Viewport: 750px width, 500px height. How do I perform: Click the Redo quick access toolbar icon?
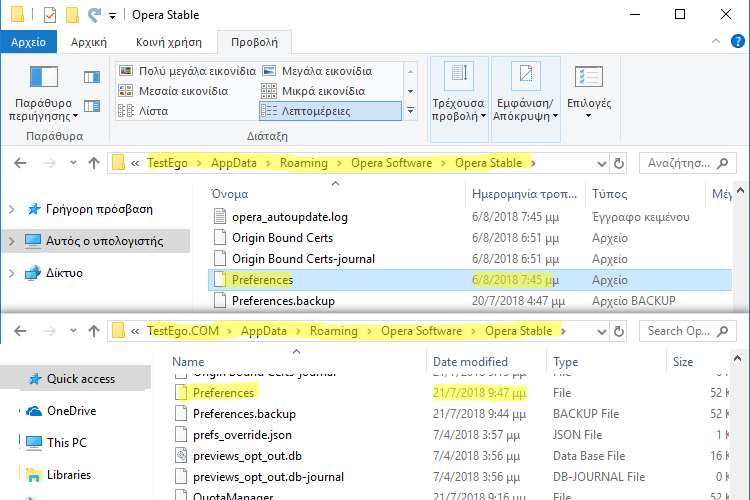(x=94, y=15)
